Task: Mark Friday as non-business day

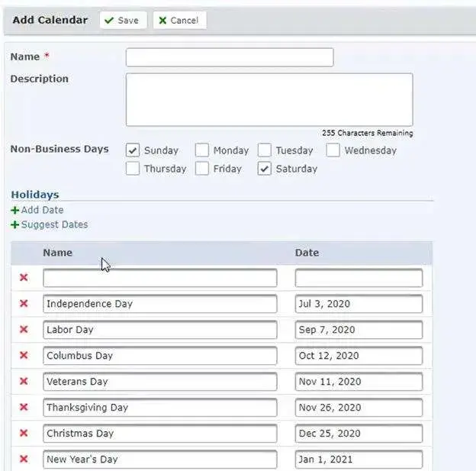Action: pyautogui.click(x=202, y=169)
